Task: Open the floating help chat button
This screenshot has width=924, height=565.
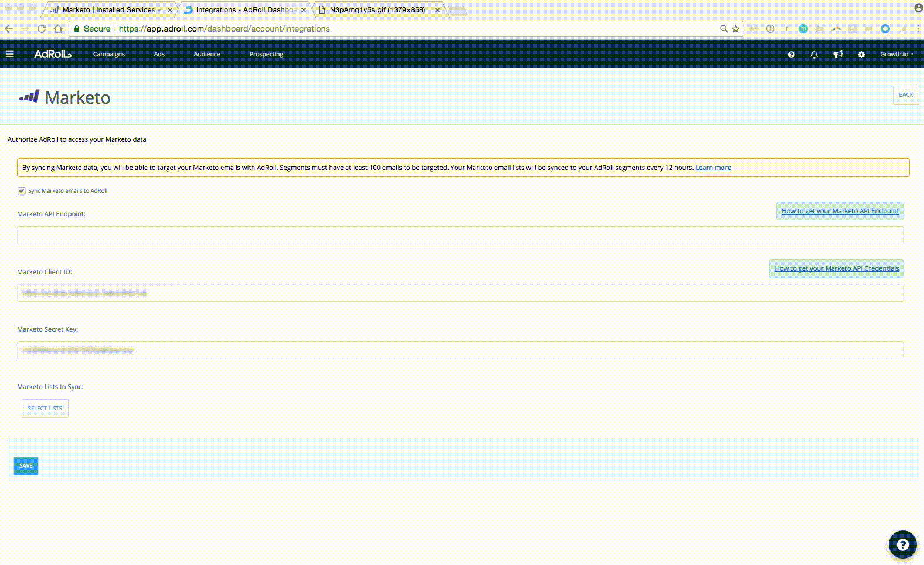Action: pos(902,544)
